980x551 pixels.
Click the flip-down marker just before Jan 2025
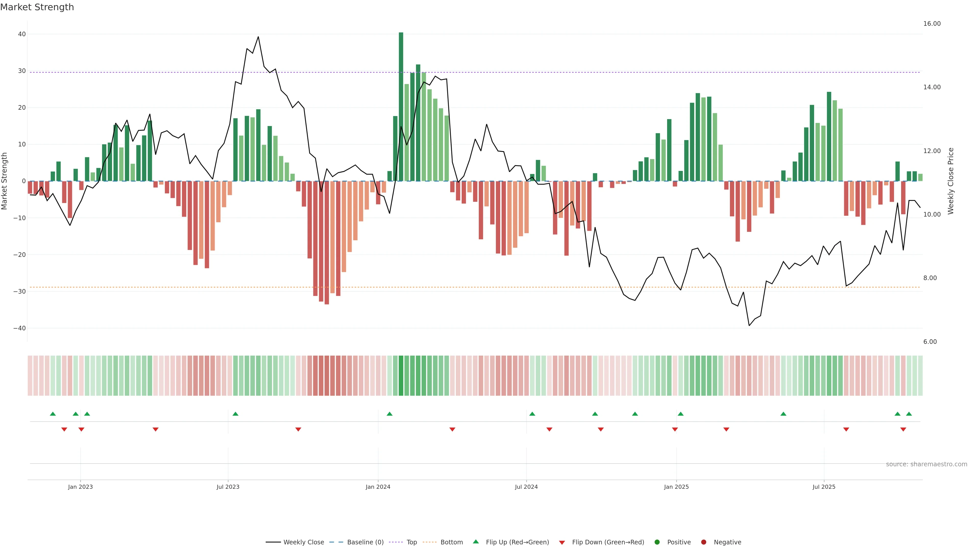(675, 429)
